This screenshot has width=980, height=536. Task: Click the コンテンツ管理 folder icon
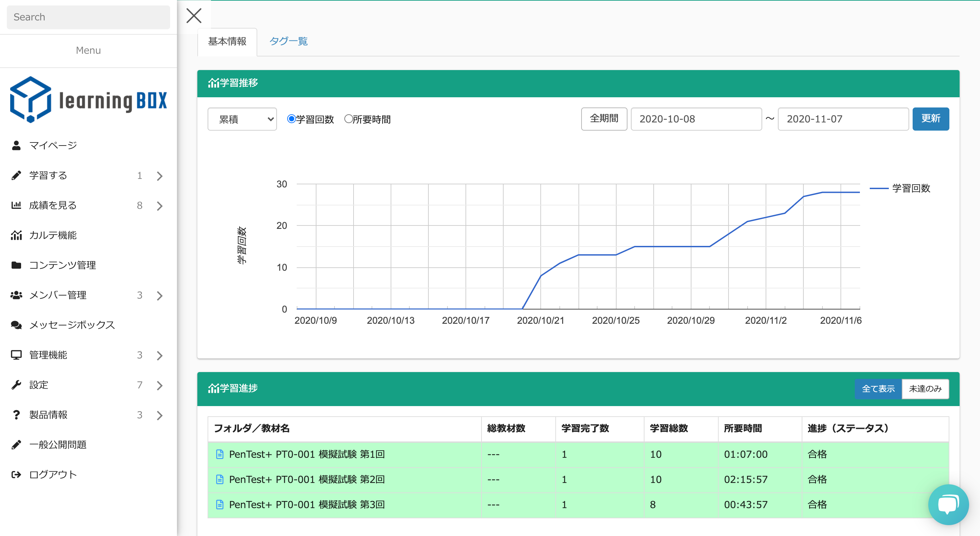pos(16,265)
